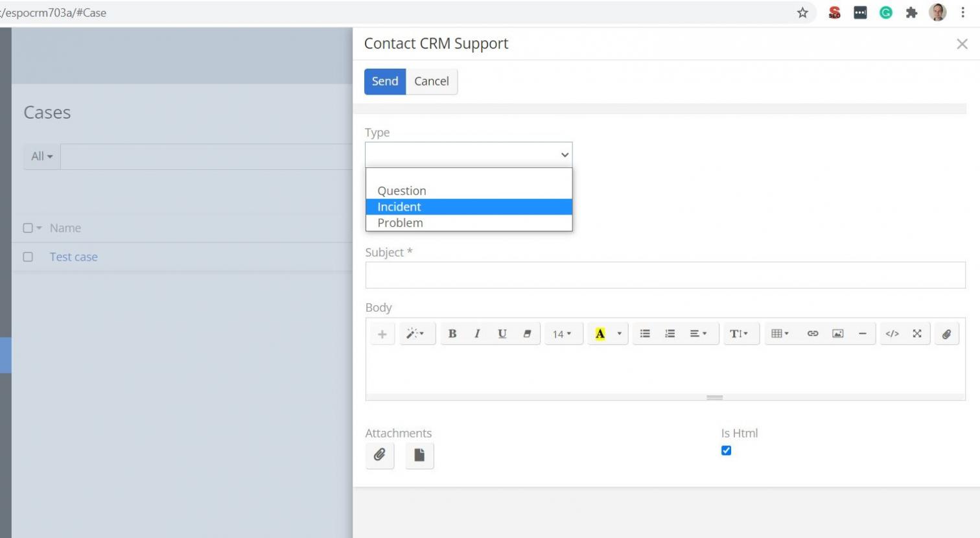Uncheck the Is Html checkbox
Viewport: 980px width, 538px height.
726,450
